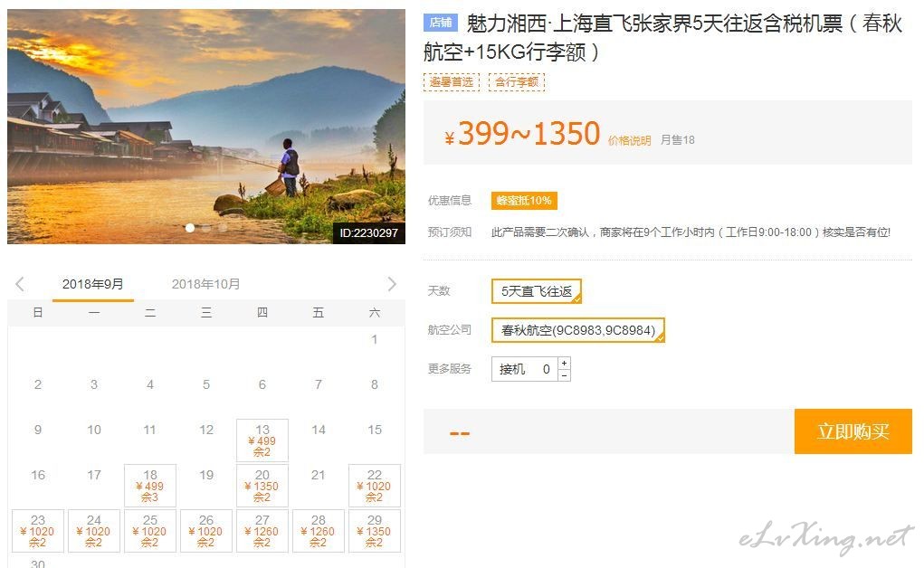This screenshot has height=568, width=924.
Task: Click the 蜂蜜抵10% discount badge
Action: [x=524, y=200]
